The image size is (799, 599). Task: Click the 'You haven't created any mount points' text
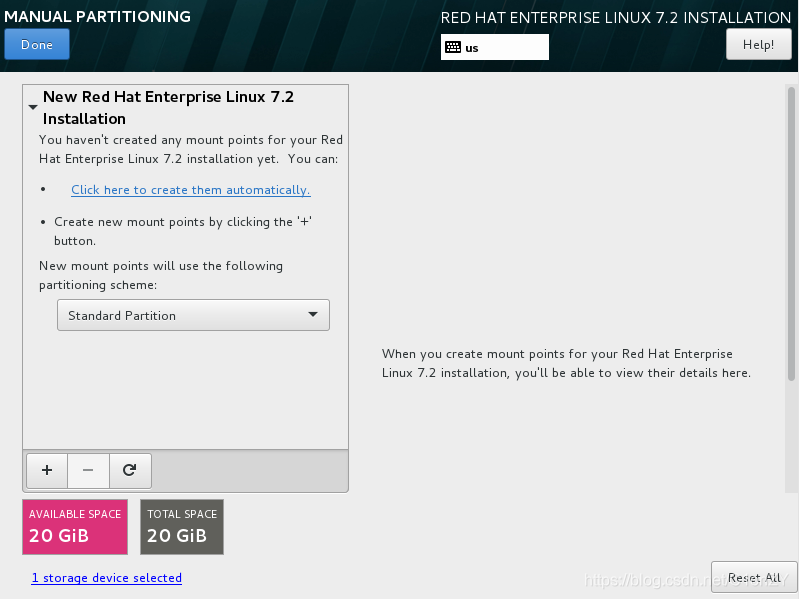tap(191, 149)
